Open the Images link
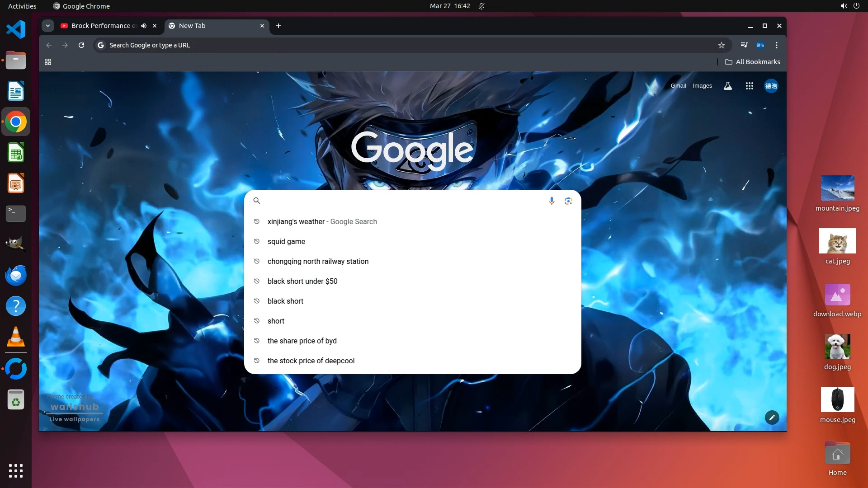868x488 pixels. [x=702, y=86]
